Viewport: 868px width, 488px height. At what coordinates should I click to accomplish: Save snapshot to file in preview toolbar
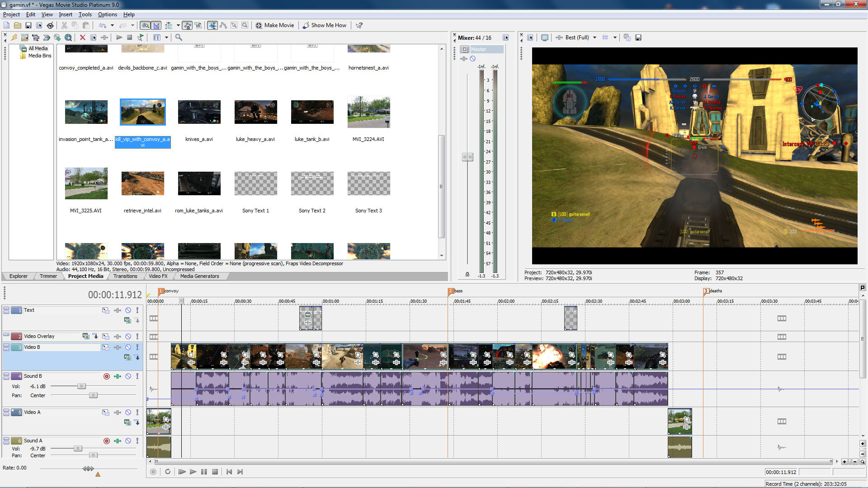click(x=638, y=38)
